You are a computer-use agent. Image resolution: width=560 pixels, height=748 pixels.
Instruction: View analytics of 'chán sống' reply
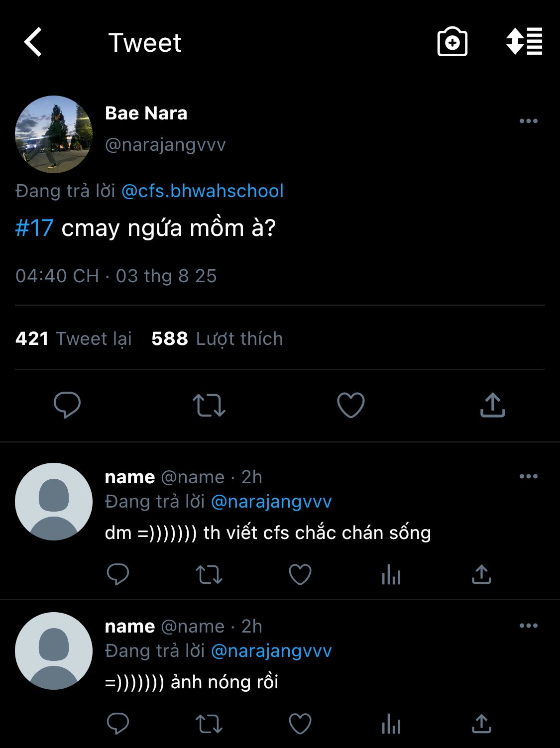tap(391, 575)
